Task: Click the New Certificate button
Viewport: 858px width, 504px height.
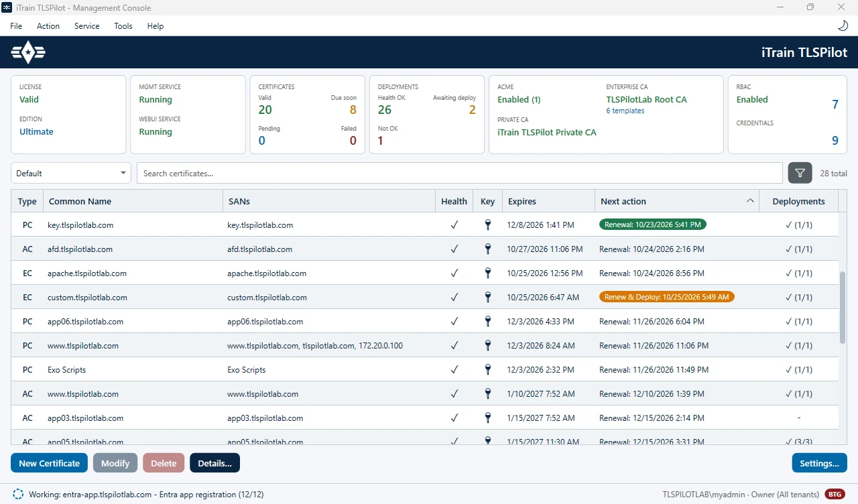Action: point(49,463)
